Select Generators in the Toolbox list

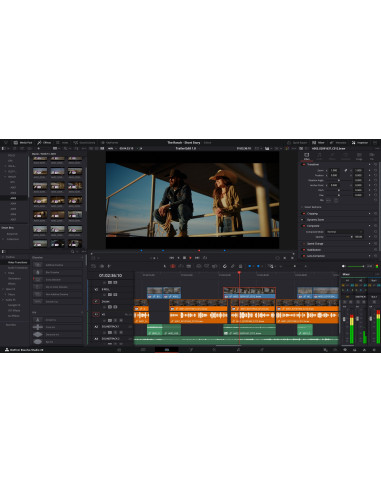pos(14,278)
